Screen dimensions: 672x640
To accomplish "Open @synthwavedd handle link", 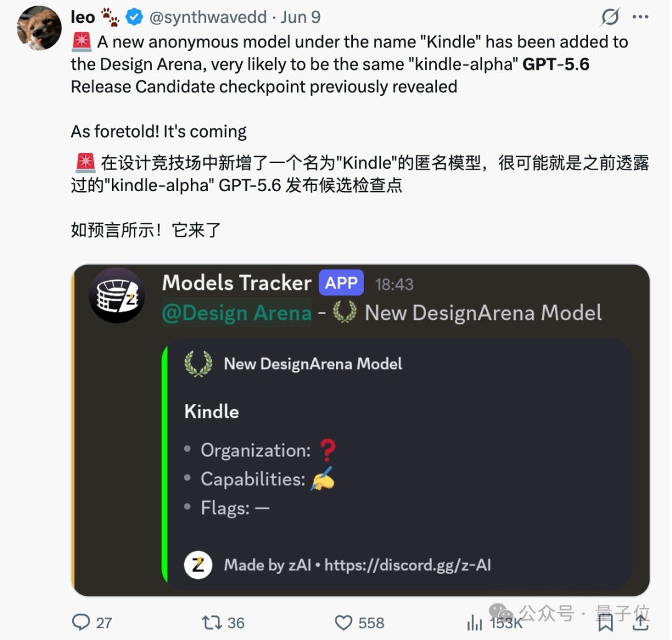I will click(x=208, y=17).
